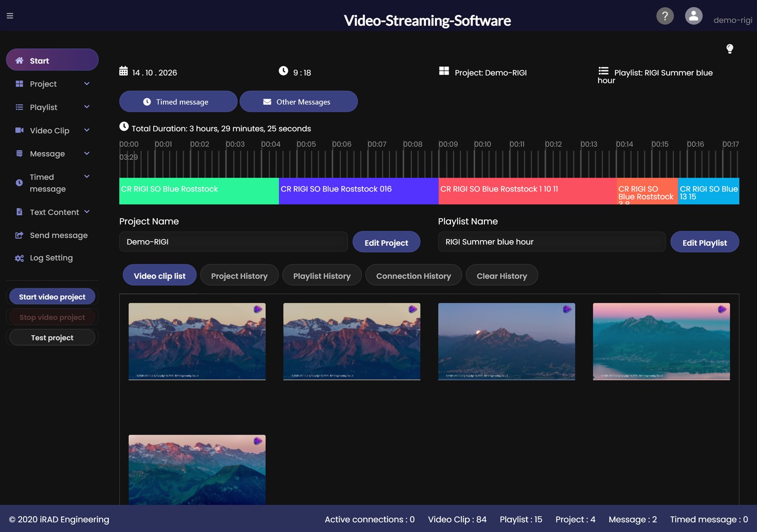Open the hamburger menu icon
Image resolution: width=757 pixels, height=532 pixels.
[10, 16]
